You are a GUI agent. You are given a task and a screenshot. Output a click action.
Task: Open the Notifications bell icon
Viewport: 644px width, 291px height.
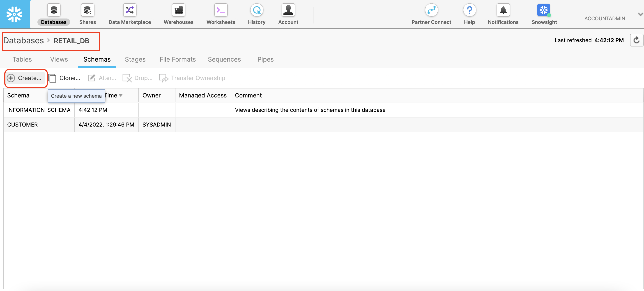tap(503, 10)
